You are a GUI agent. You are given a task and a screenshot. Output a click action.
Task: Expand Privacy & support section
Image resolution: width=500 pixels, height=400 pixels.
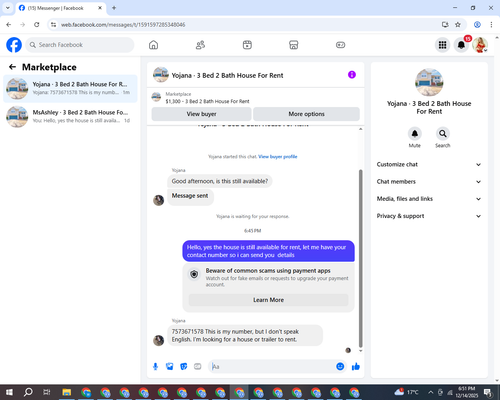coord(429,216)
